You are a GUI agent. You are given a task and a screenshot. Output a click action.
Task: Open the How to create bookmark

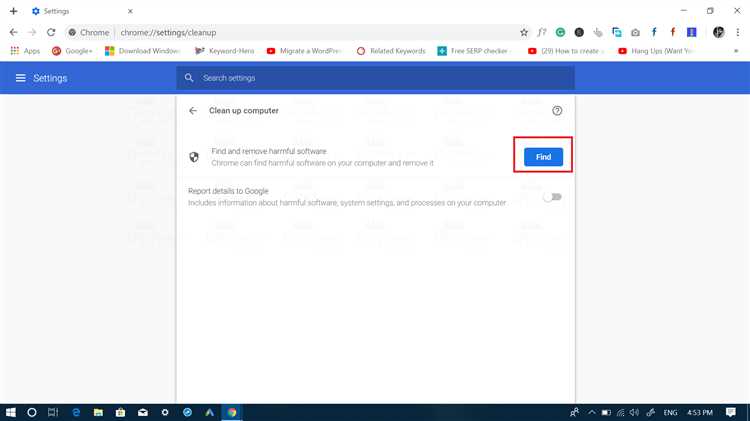566,51
